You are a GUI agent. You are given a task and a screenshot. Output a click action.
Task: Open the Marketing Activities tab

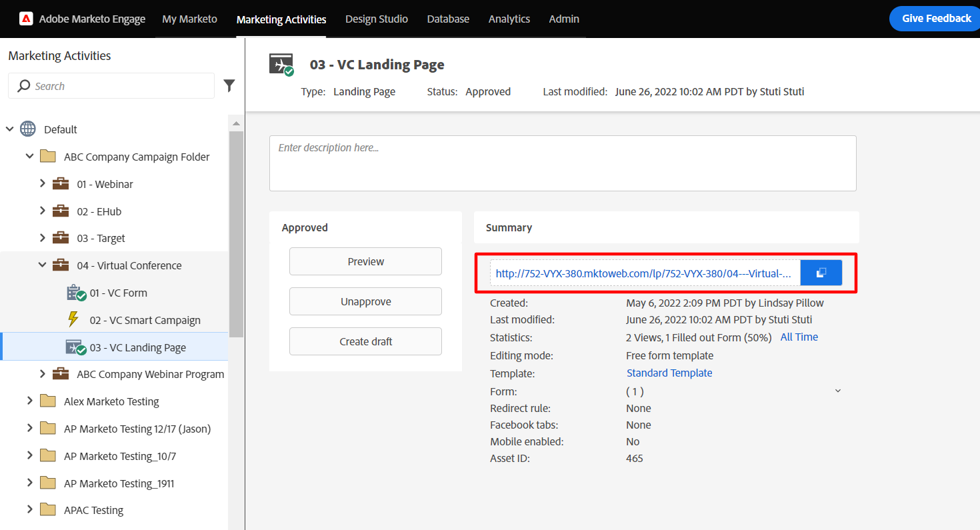point(281,19)
